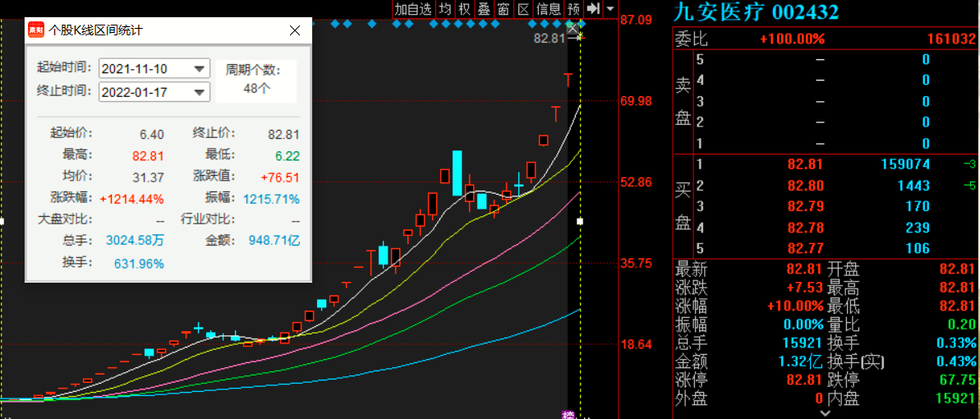This screenshot has width=980, height=419.
Task: Click the 买盘 level 3 price 82.79
Action: (x=806, y=206)
